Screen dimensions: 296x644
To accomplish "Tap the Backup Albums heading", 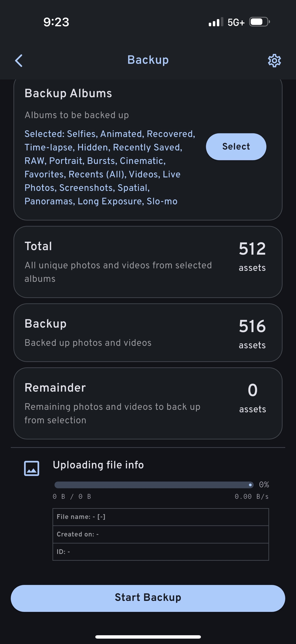I will (x=68, y=93).
